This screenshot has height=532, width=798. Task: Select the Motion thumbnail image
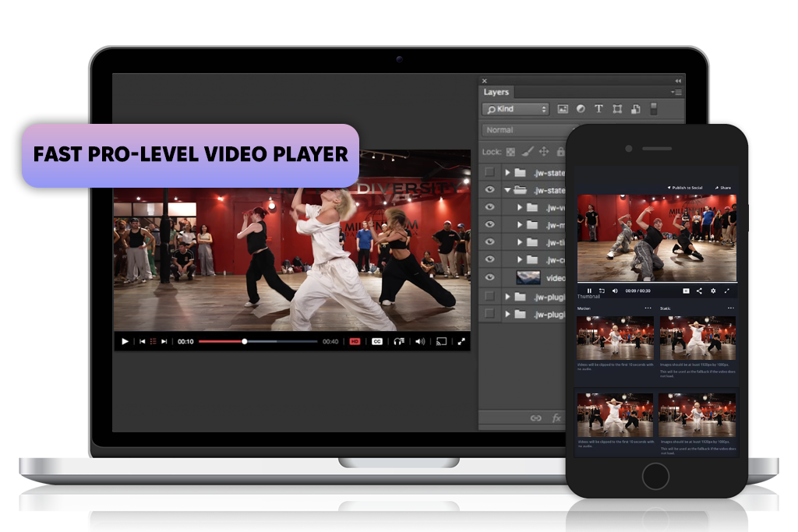[616, 338]
